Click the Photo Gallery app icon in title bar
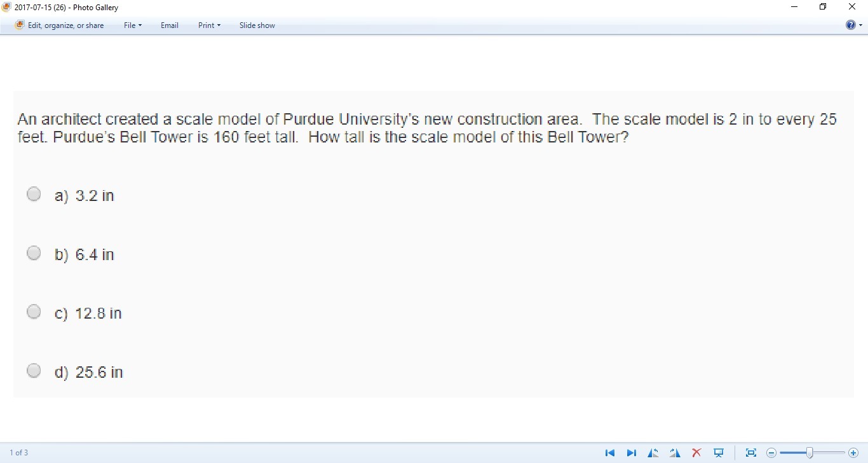The height and width of the screenshot is (463, 868). tap(7, 8)
